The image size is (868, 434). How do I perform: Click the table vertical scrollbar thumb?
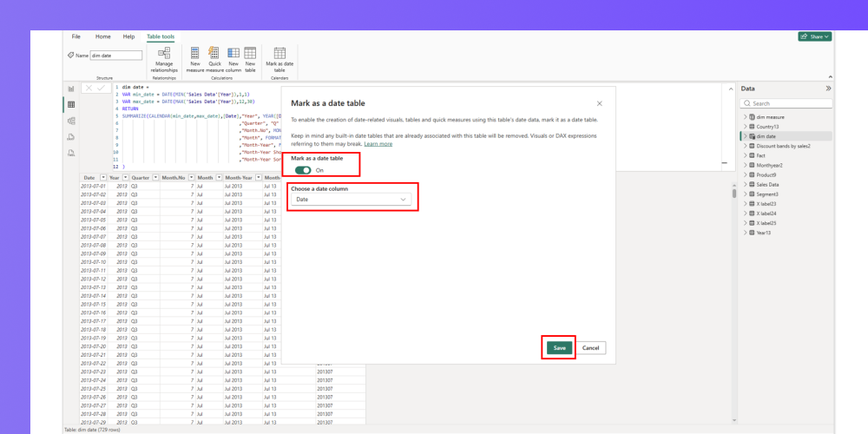click(734, 194)
